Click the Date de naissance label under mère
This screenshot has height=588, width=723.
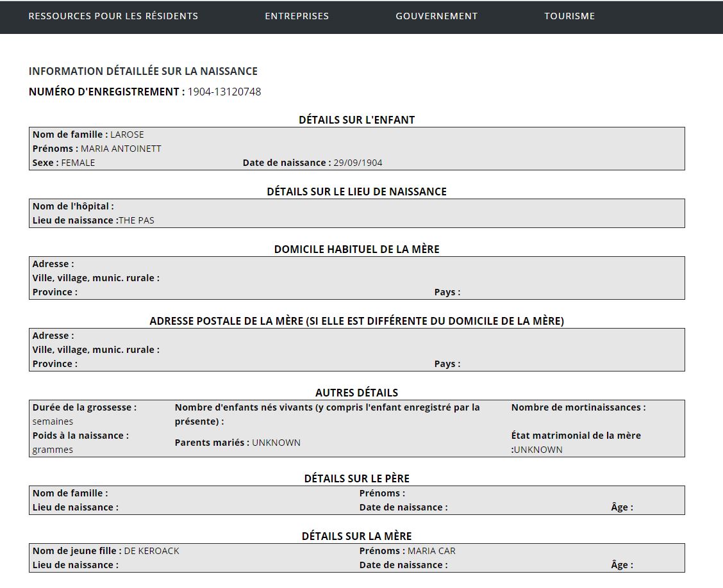pyautogui.click(x=403, y=565)
